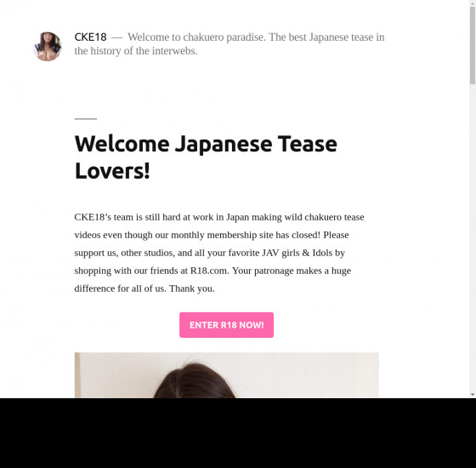Open the CKE18 site title link
Viewport: 476px width, 468px height.
coord(90,37)
